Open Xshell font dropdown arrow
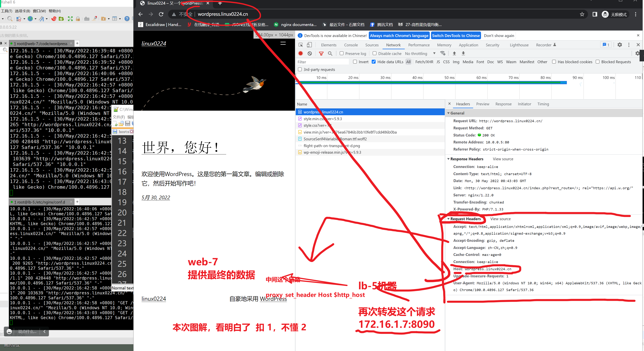Image resolution: width=644 pixels, height=351 pixels. (47, 19)
